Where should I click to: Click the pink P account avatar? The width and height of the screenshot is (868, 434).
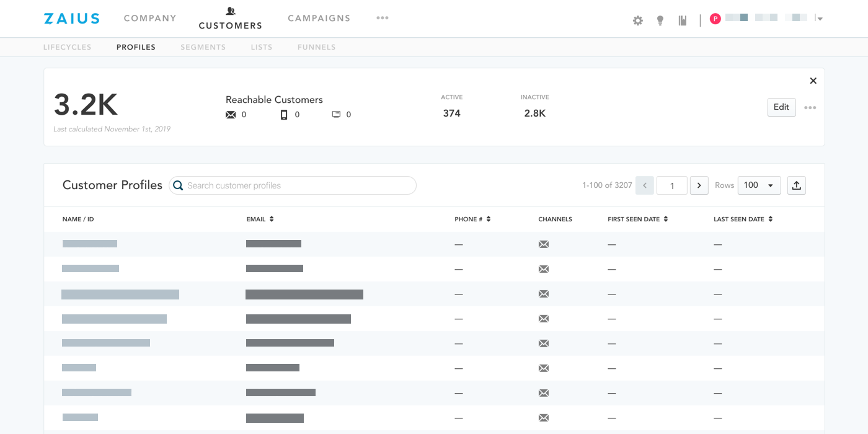click(x=715, y=19)
